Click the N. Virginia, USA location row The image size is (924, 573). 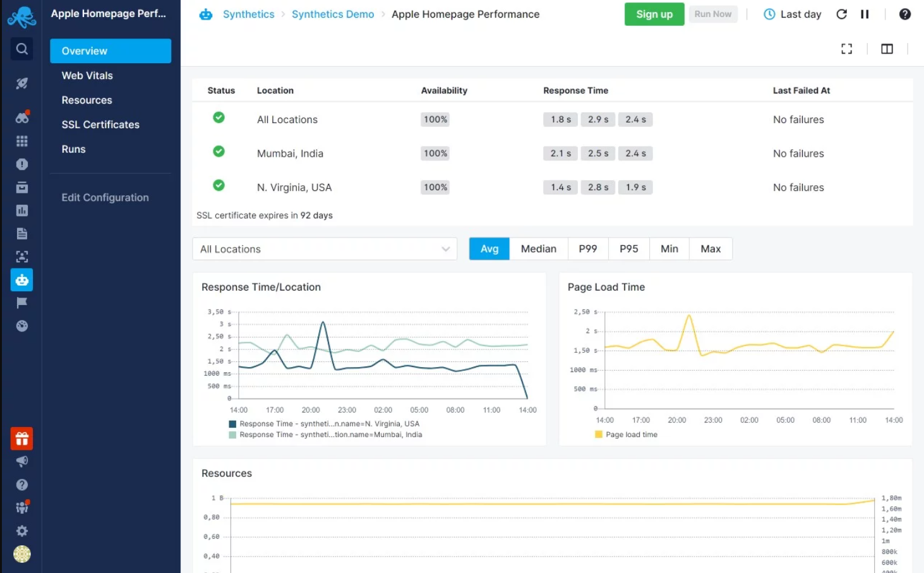(x=553, y=188)
